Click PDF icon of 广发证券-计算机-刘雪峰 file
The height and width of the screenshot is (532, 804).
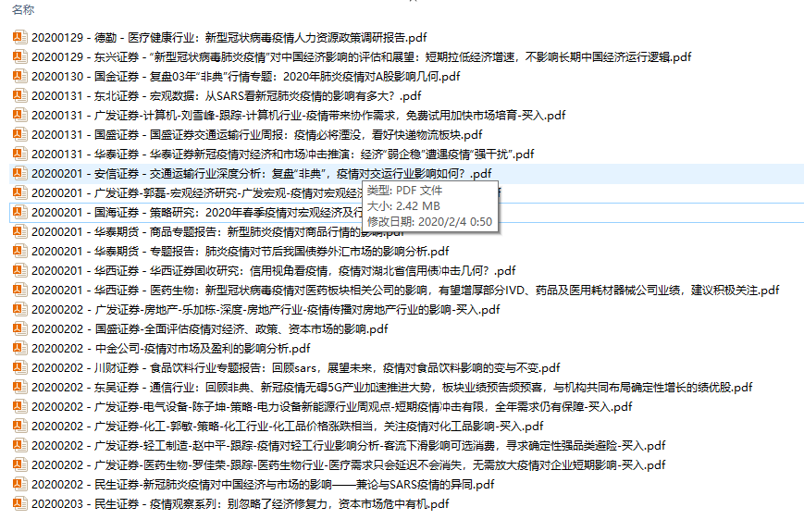tap(20, 115)
